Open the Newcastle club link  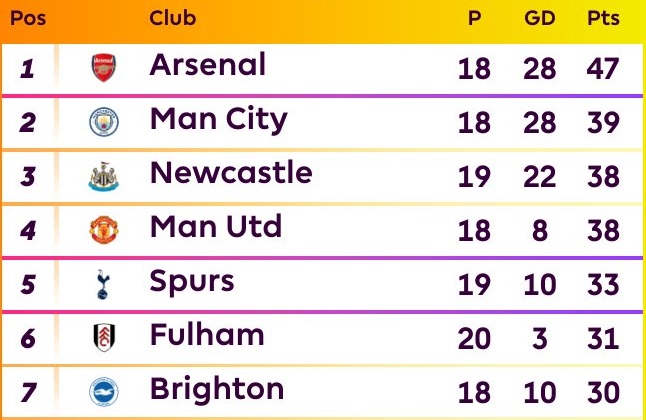[231, 173]
